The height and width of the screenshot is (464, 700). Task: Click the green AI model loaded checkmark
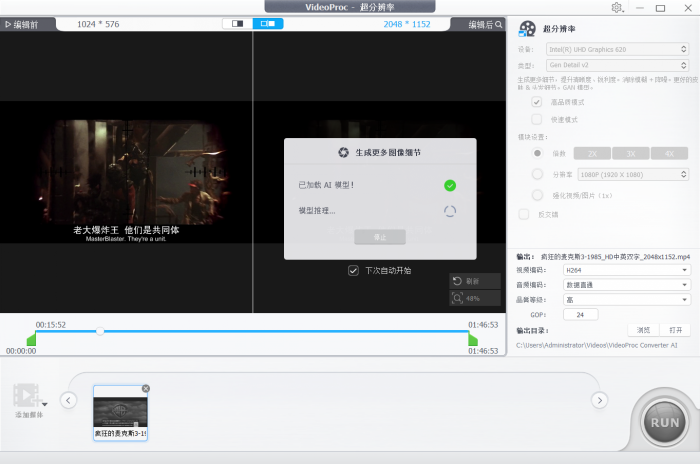450,185
